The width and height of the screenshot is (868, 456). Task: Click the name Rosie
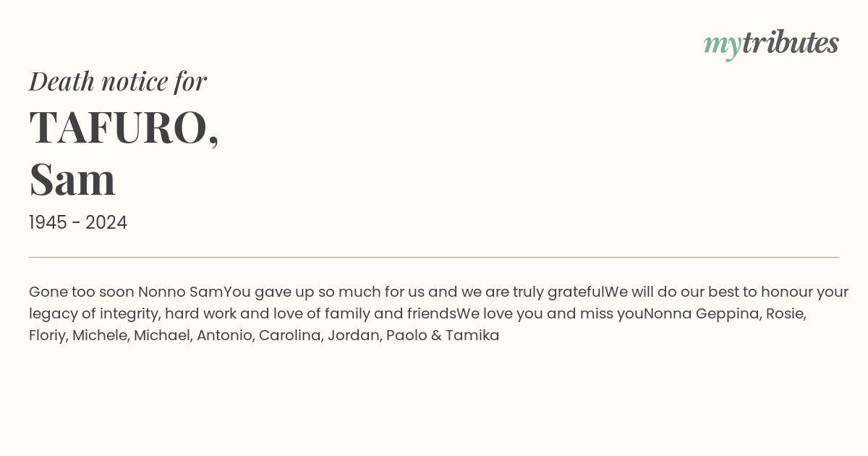pos(786,314)
